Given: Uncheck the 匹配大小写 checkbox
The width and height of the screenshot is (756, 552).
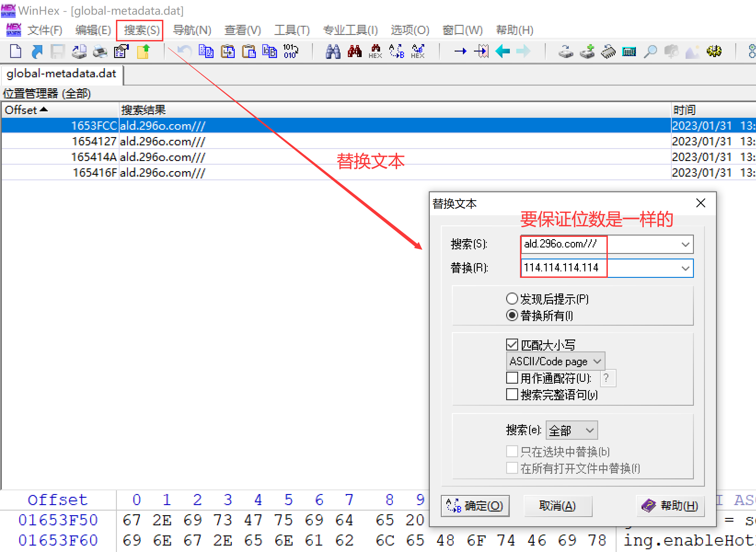Looking at the screenshot, I should 512,345.
